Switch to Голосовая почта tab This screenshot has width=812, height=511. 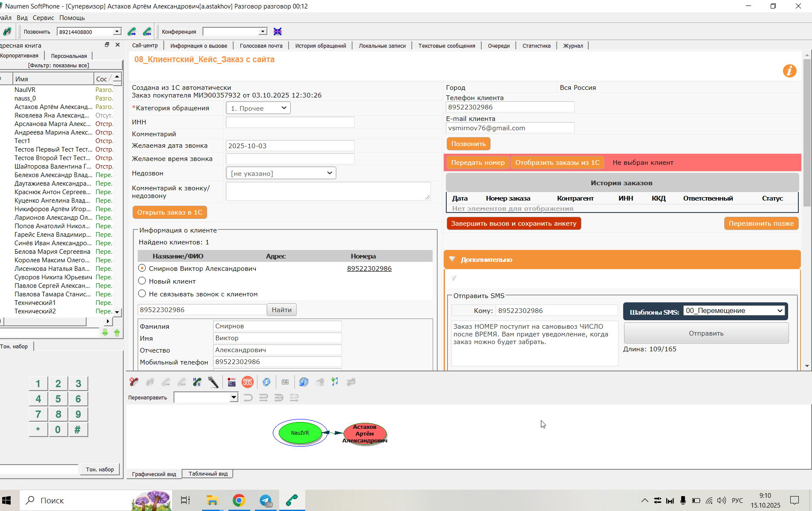(261, 46)
